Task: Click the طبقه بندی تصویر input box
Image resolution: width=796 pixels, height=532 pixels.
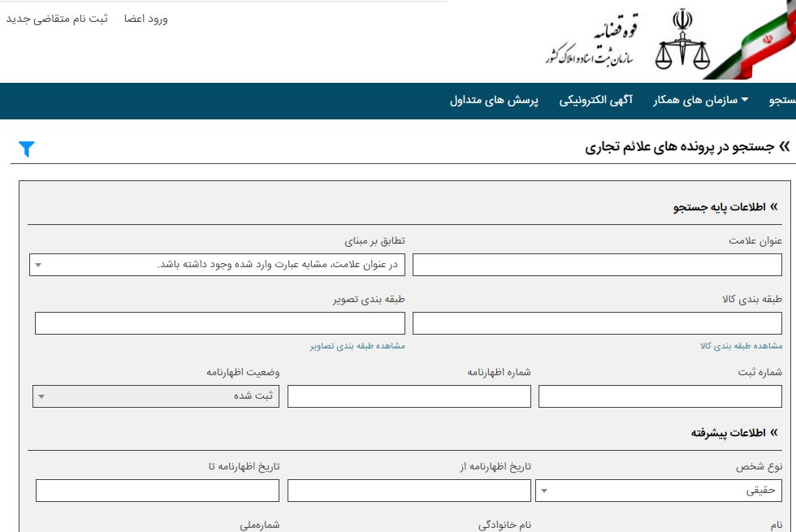Action: (x=219, y=323)
